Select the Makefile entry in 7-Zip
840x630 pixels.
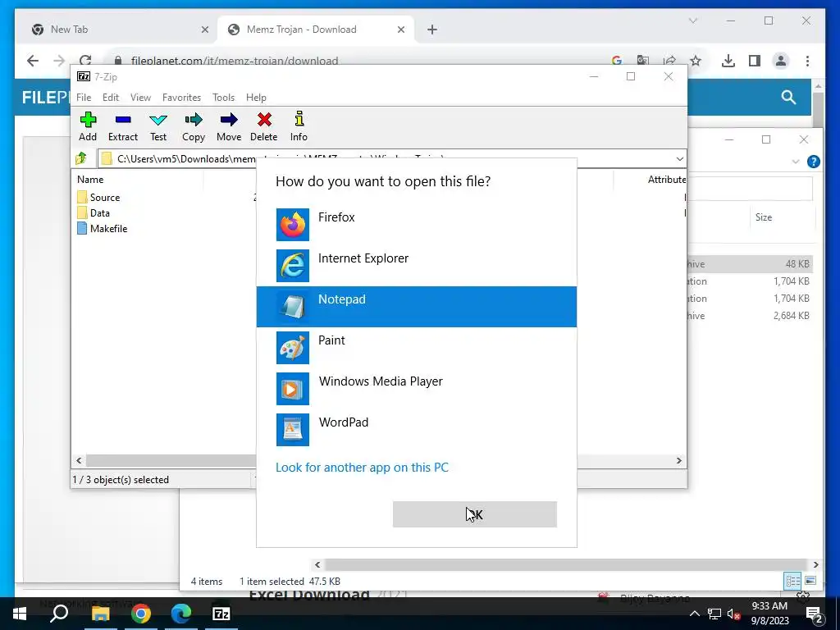tap(103, 228)
